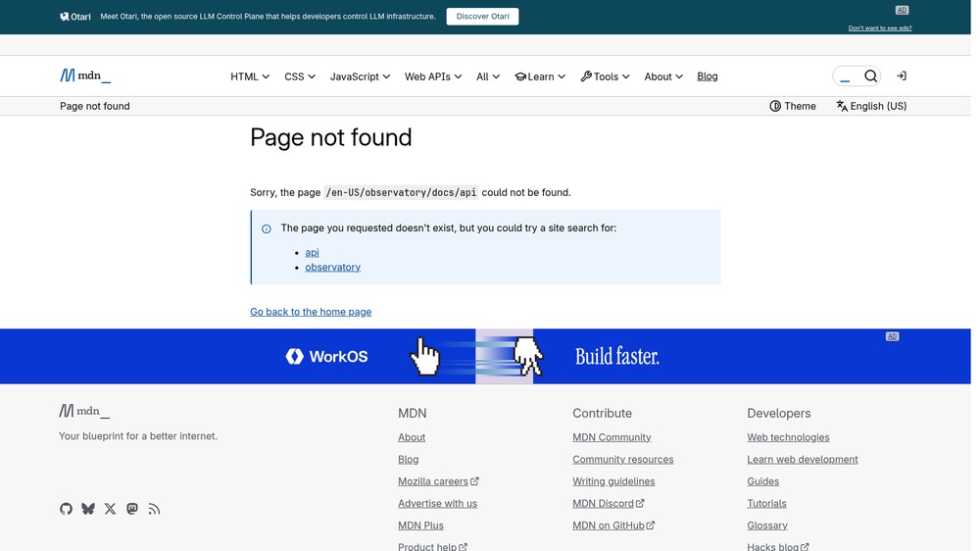Open Community resources link
The width and height of the screenshot is (980, 551).
coord(623,459)
